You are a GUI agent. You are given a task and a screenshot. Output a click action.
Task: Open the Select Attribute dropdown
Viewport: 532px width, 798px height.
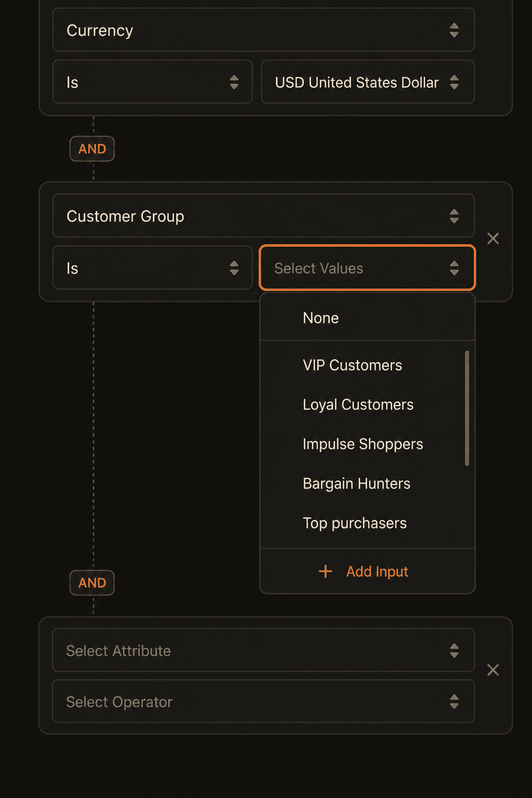click(263, 650)
